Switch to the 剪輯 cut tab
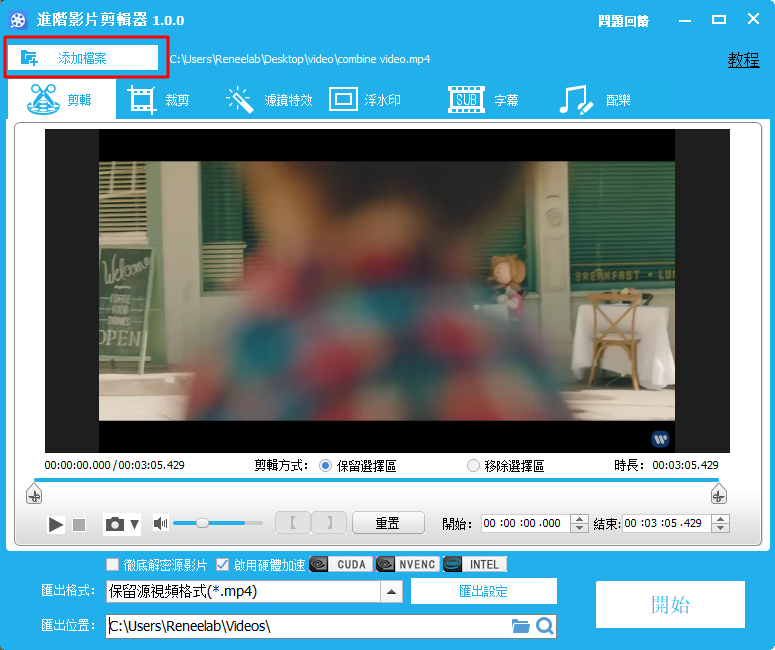 click(x=61, y=100)
